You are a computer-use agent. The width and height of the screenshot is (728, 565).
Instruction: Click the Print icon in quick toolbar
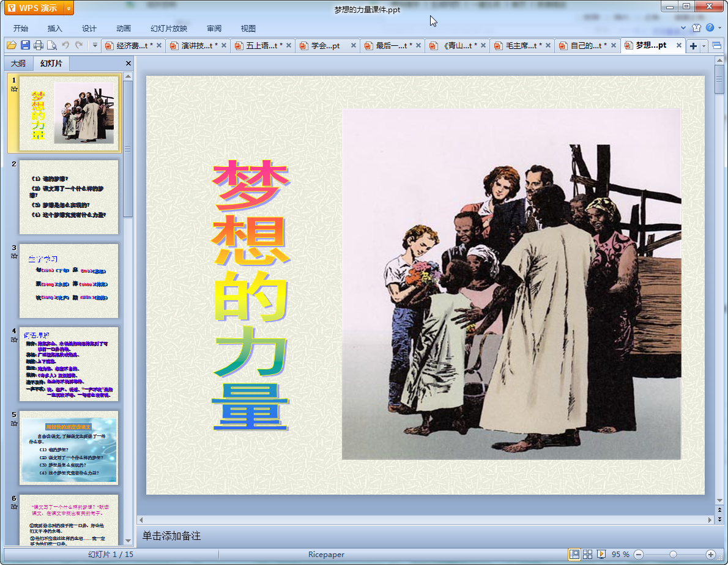pyautogui.click(x=39, y=45)
